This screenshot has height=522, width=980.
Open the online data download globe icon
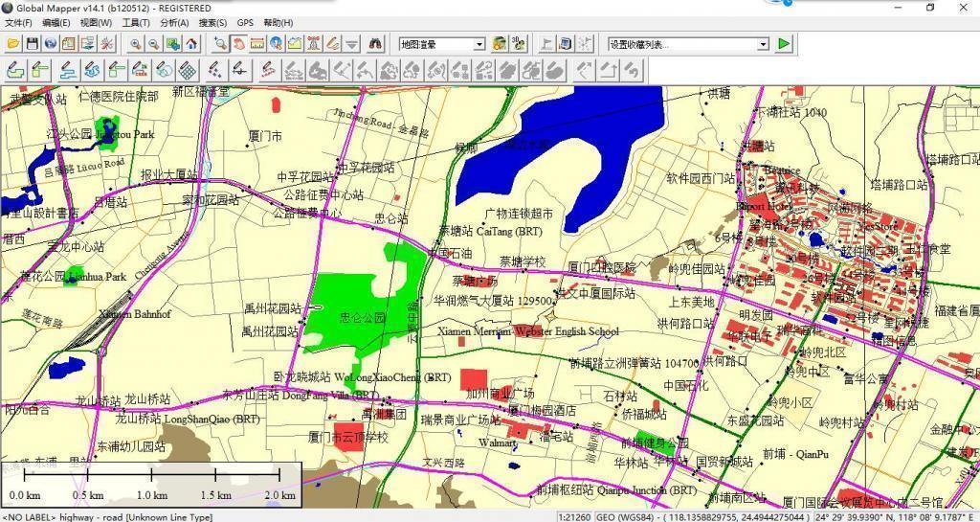51,44
